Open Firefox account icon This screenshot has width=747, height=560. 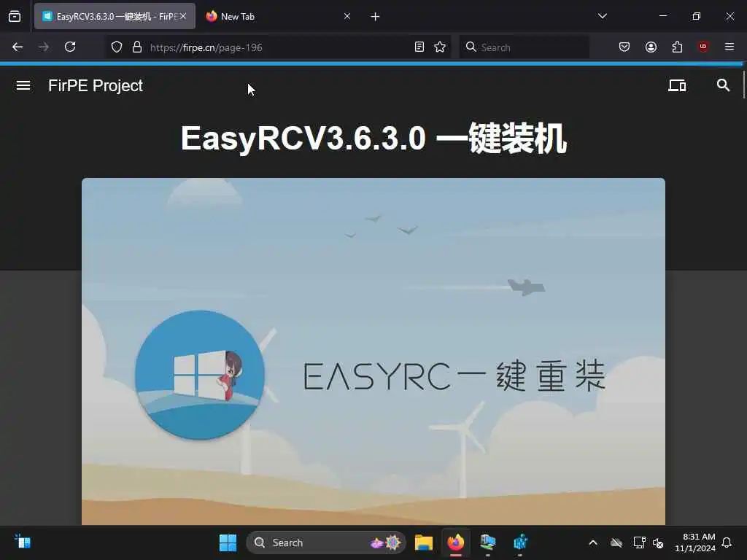(651, 47)
